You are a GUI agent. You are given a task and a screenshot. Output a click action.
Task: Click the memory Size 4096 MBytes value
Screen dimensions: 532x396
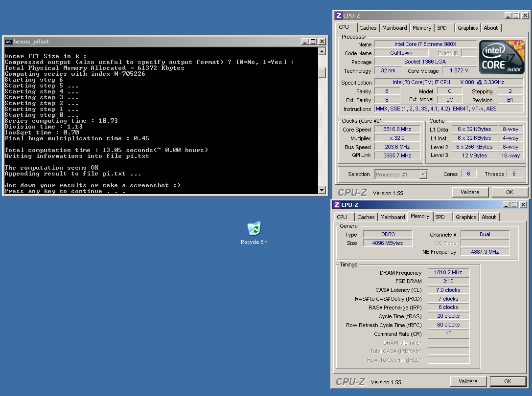[388, 243]
